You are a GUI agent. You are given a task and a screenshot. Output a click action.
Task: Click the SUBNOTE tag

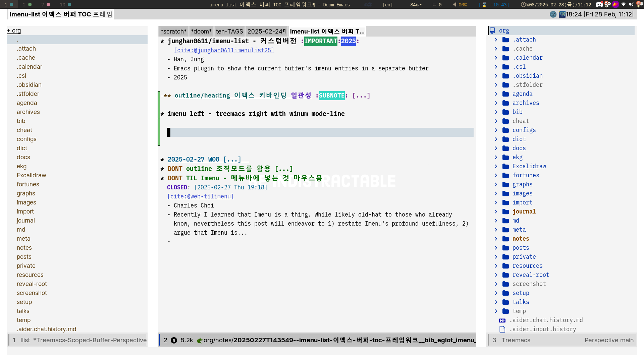pos(332,96)
